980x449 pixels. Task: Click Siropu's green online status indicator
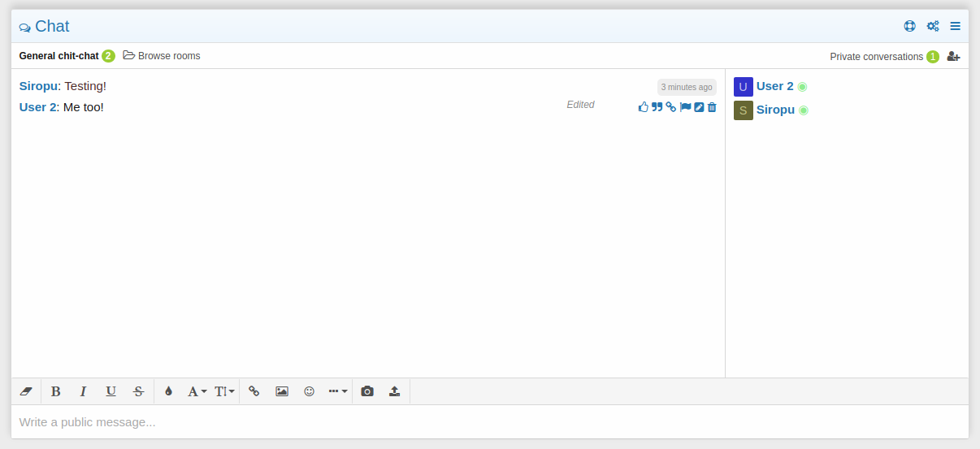tap(804, 110)
